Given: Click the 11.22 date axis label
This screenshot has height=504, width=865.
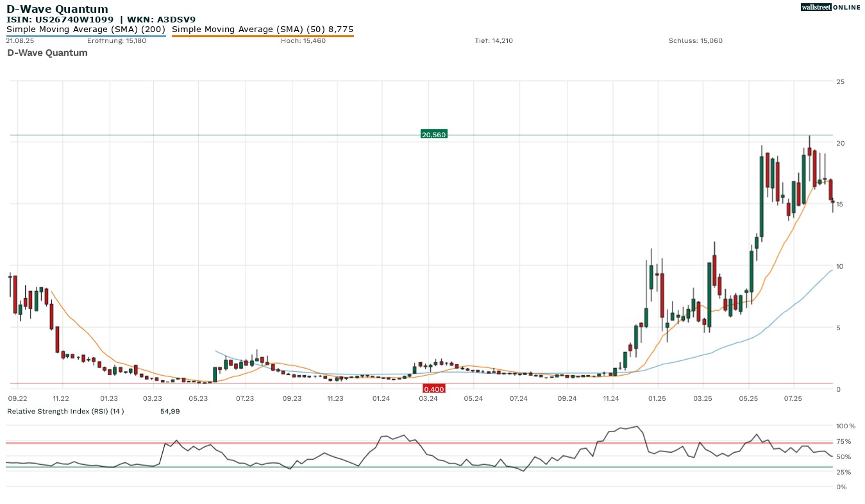Looking at the screenshot, I should tap(62, 398).
